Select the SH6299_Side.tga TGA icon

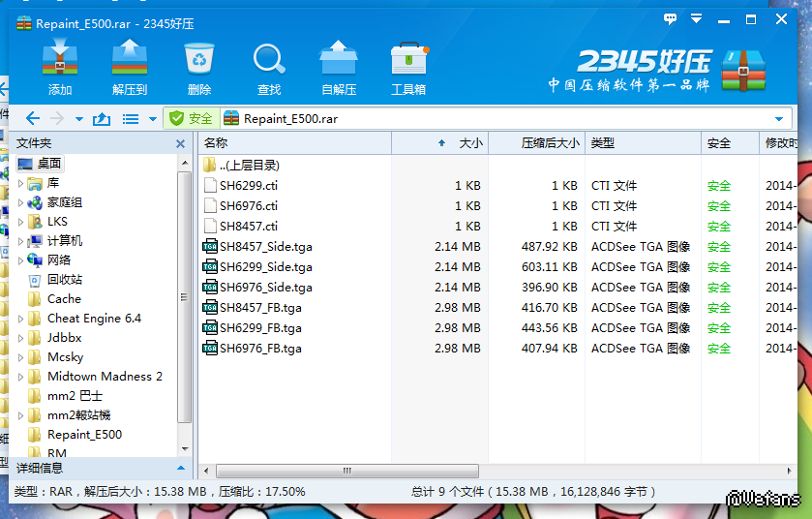click(210, 266)
